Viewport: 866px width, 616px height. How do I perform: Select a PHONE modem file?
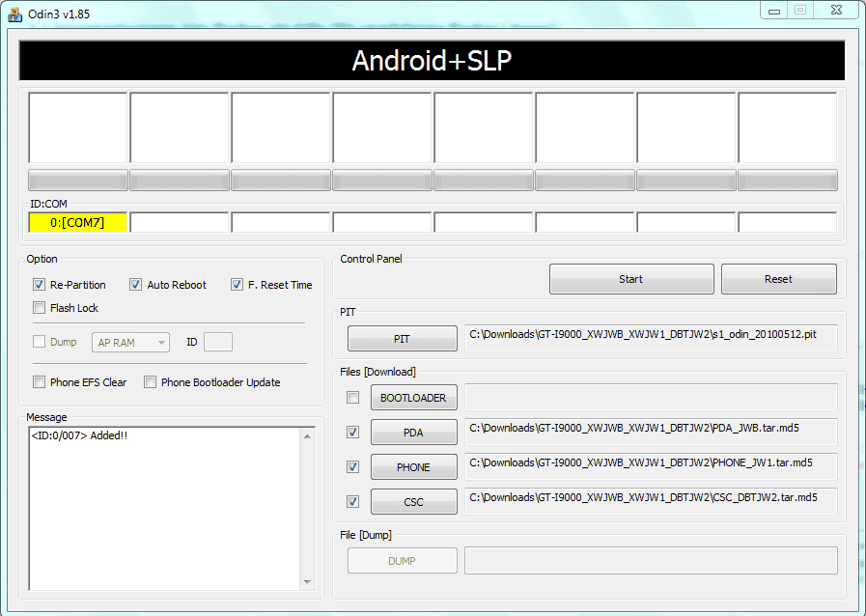click(413, 467)
